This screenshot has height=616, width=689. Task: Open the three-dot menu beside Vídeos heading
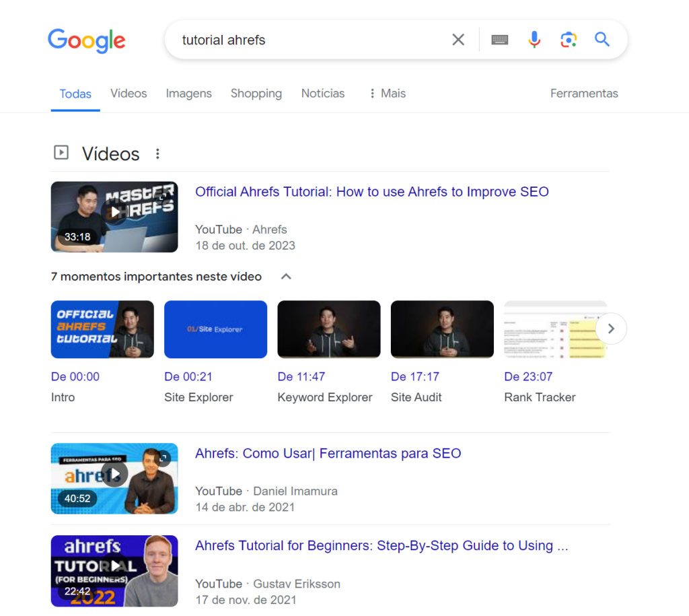[x=157, y=154]
